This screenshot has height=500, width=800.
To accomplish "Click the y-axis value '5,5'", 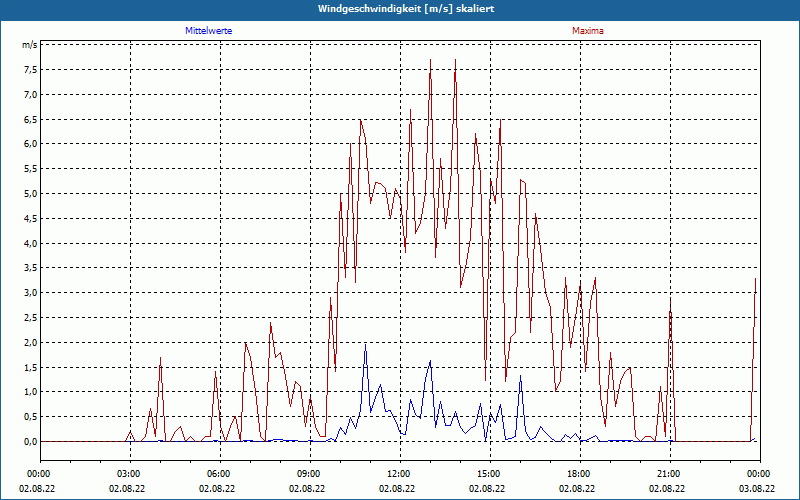I will pos(31,169).
